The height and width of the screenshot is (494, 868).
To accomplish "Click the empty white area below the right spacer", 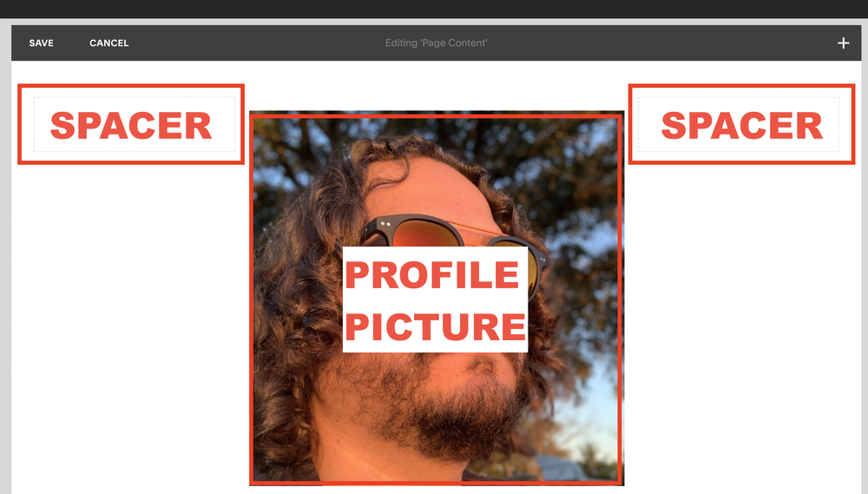I will click(x=742, y=326).
